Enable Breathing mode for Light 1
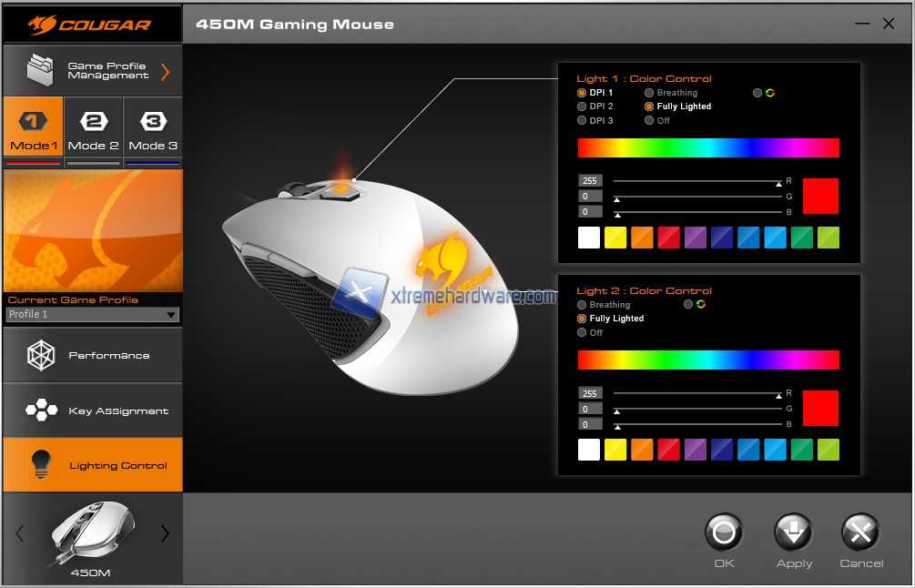This screenshot has height=588, width=915. coord(649,93)
